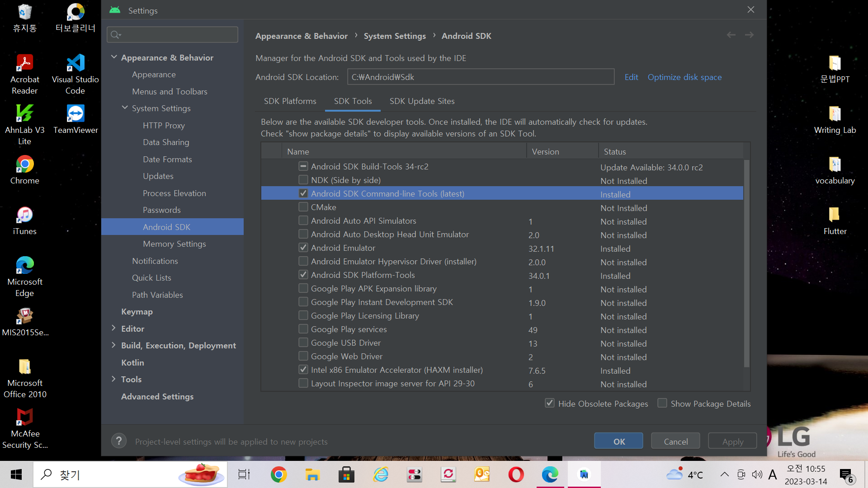Open vocabulary folder on desktop
This screenshot has width=868, height=488.
pyautogui.click(x=835, y=170)
